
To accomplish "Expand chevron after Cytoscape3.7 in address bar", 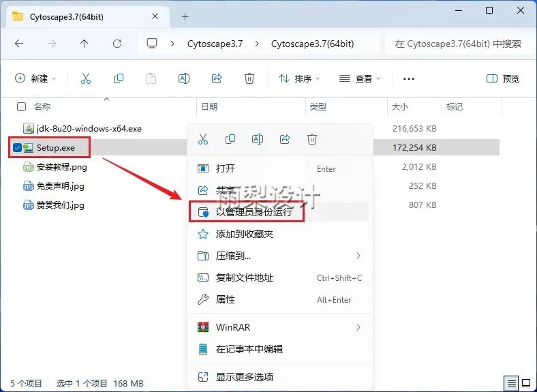I will coord(257,44).
